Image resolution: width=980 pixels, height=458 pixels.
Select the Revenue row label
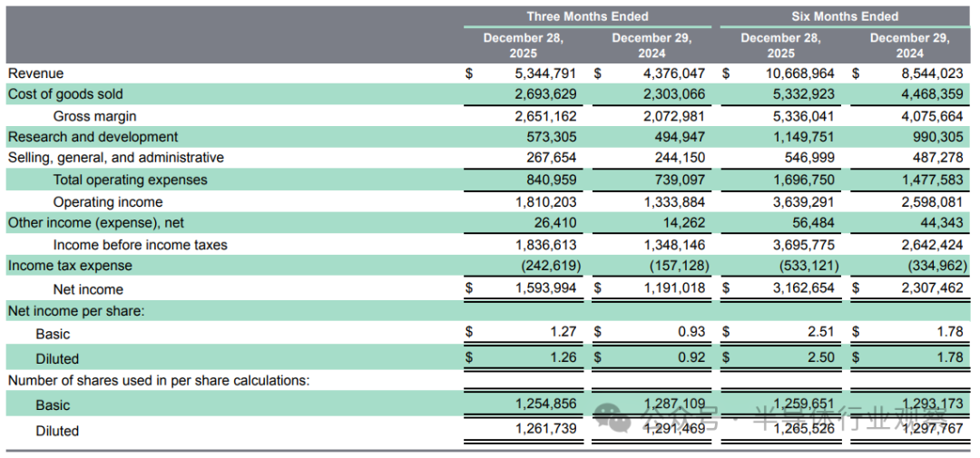[x=36, y=73]
